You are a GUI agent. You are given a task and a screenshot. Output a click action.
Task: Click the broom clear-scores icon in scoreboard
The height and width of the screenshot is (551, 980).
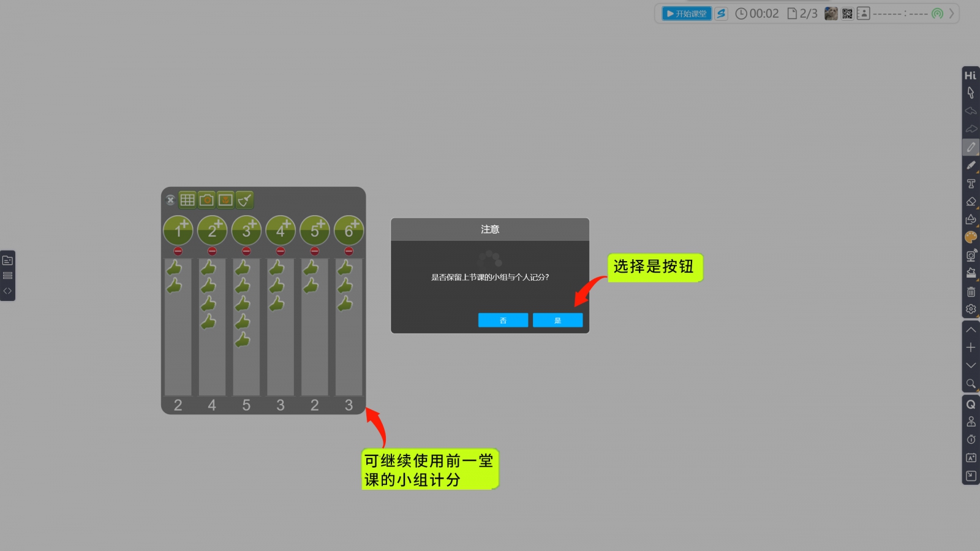click(244, 200)
